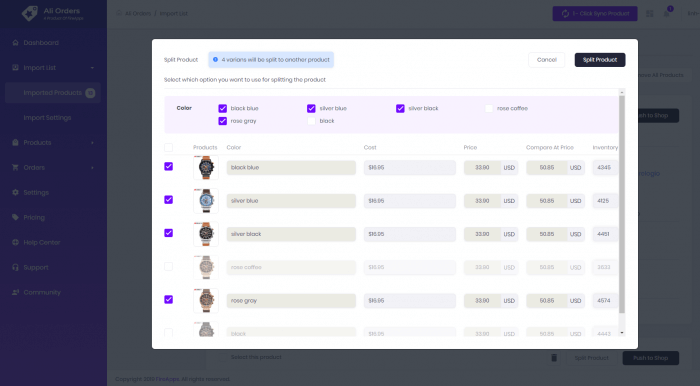Viewport: 700px width, 386px height.
Task: Click the sync icon on 1-Click Sync button
Action: 565,13
